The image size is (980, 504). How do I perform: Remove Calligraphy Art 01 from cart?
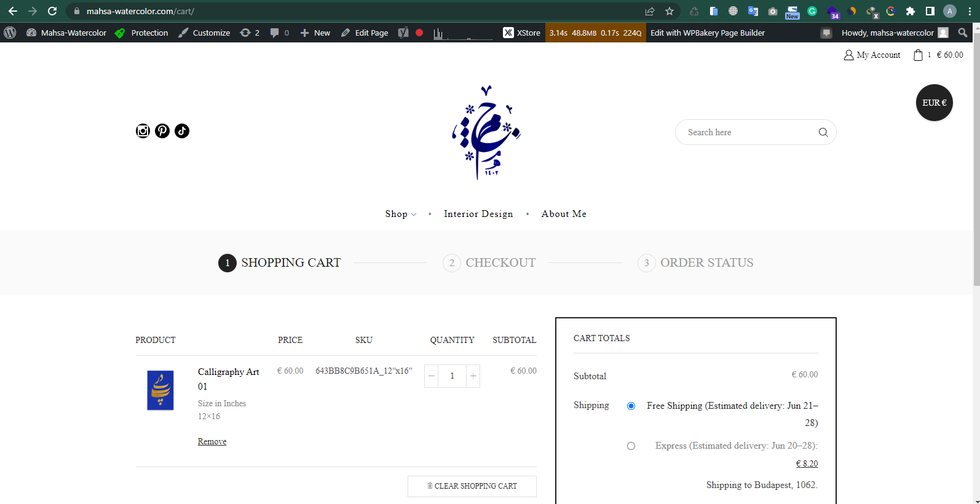pyautogui.click(x=212, y=441)
